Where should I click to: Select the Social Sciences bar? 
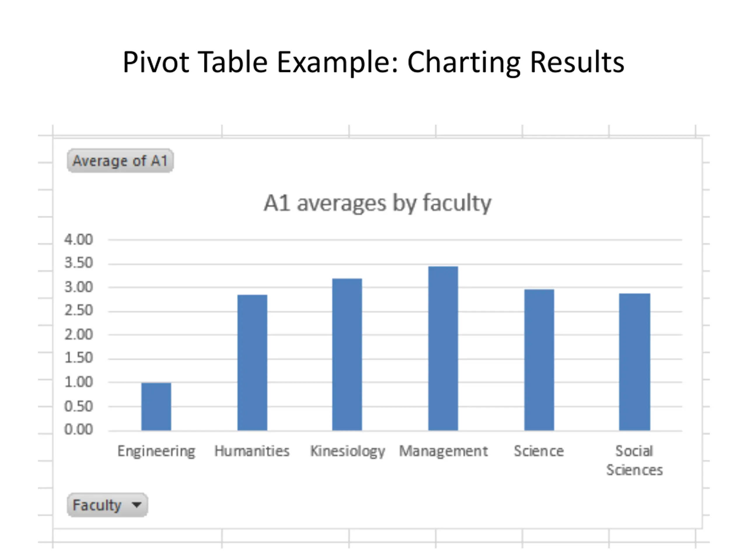coord(635,362)
